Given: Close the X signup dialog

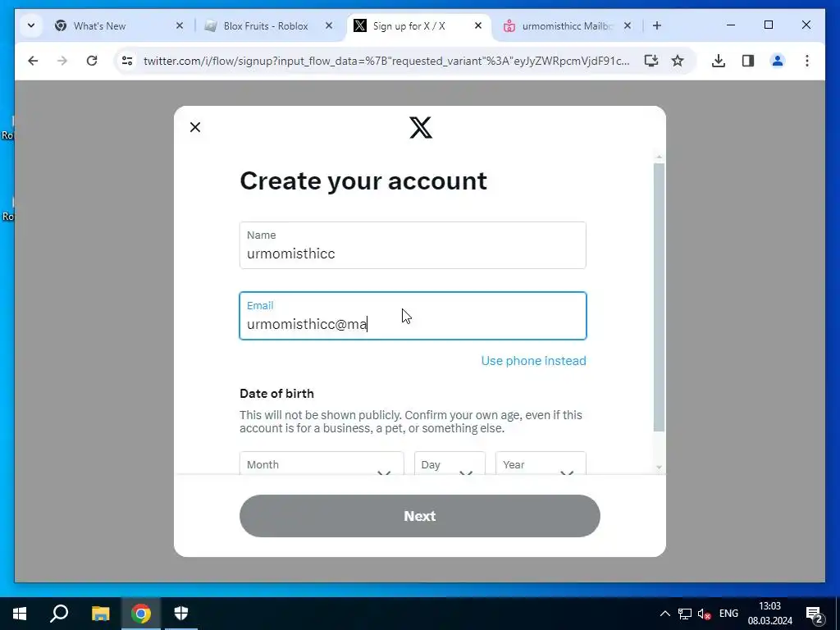Looking at the screenshot, I should [195, 127].
